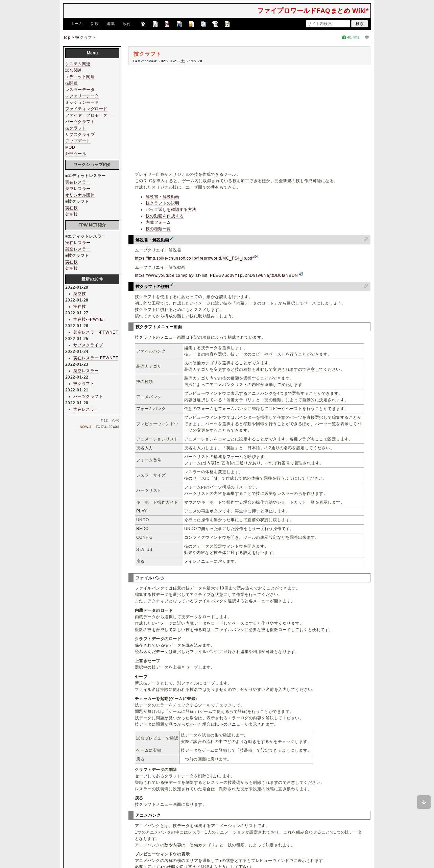Click the backup floppy disk icon
This screenshot has height=868, width=434.
point(179,24)
